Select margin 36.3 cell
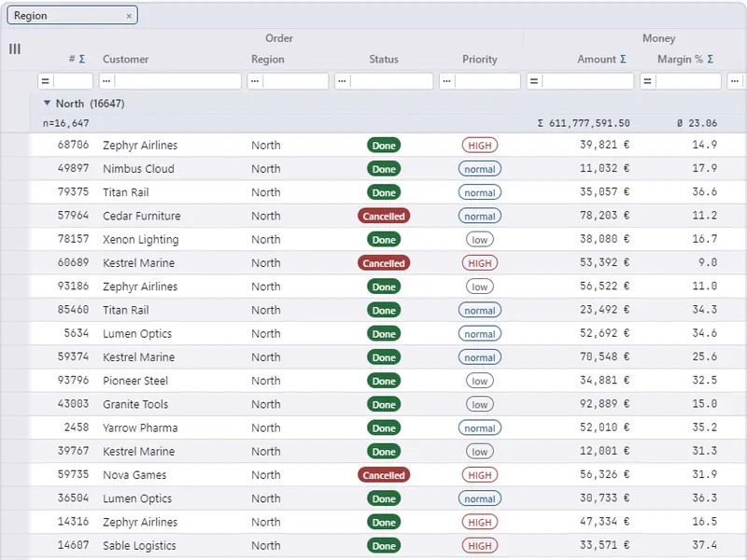Screen dimensions: 747x560 (x=705, y=498)
